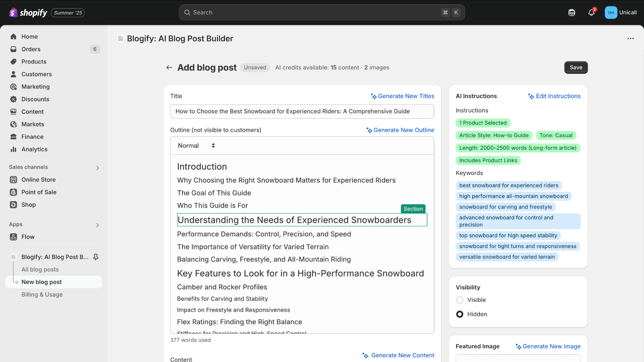
Task: Open the three-dots more actions menu
Action: click(x=630, y=39)
